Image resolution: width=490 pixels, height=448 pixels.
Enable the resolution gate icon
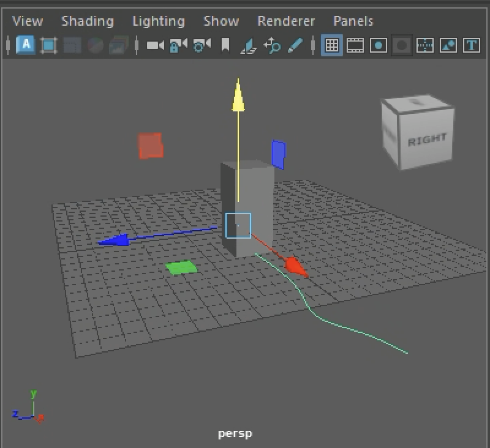pos(379,45)
